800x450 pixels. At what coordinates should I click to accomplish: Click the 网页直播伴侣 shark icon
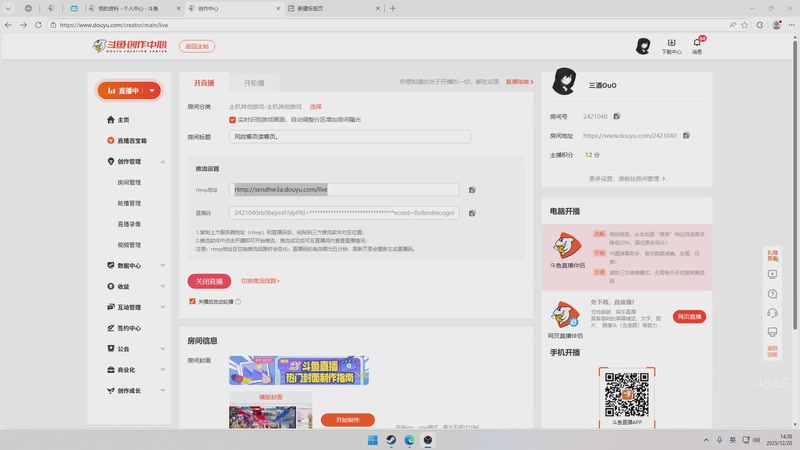[x=565, y=315]
